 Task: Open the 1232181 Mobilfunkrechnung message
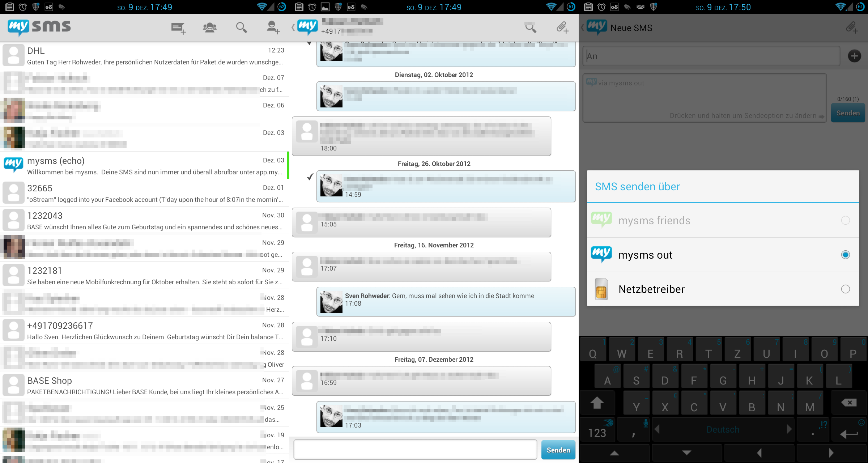145,275
